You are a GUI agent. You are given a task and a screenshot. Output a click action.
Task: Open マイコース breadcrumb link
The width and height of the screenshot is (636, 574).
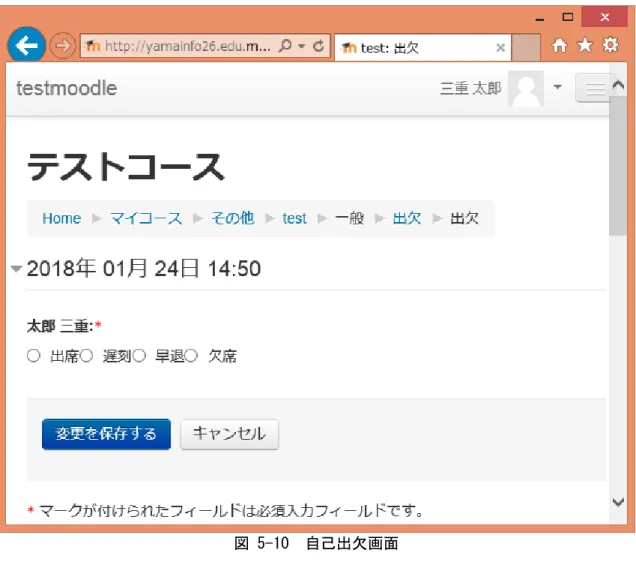[146, 219]
